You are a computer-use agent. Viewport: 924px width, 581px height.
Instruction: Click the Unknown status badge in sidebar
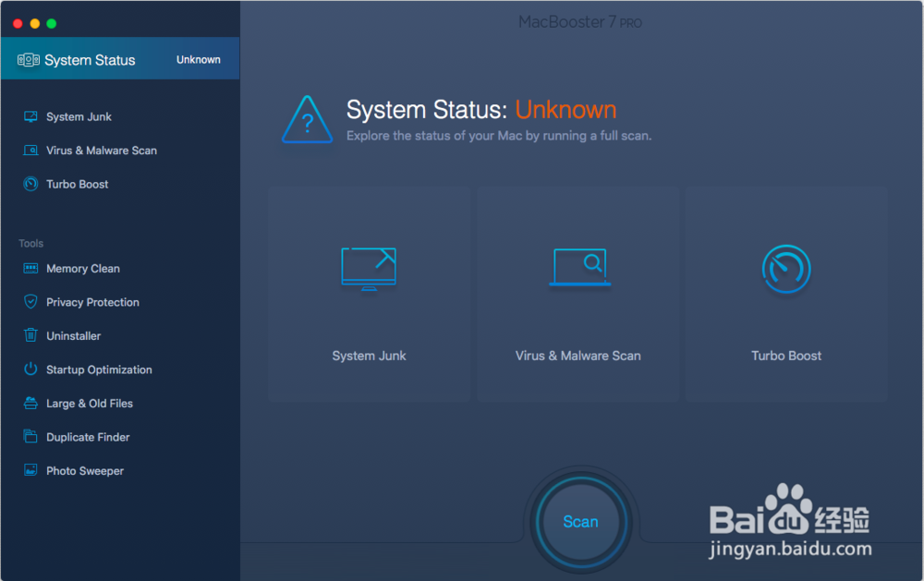(199, 59)
